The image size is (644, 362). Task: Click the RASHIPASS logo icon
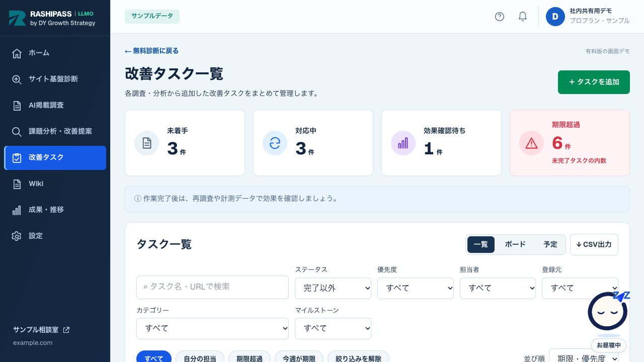pyautogui.click(x=17, y=18)
